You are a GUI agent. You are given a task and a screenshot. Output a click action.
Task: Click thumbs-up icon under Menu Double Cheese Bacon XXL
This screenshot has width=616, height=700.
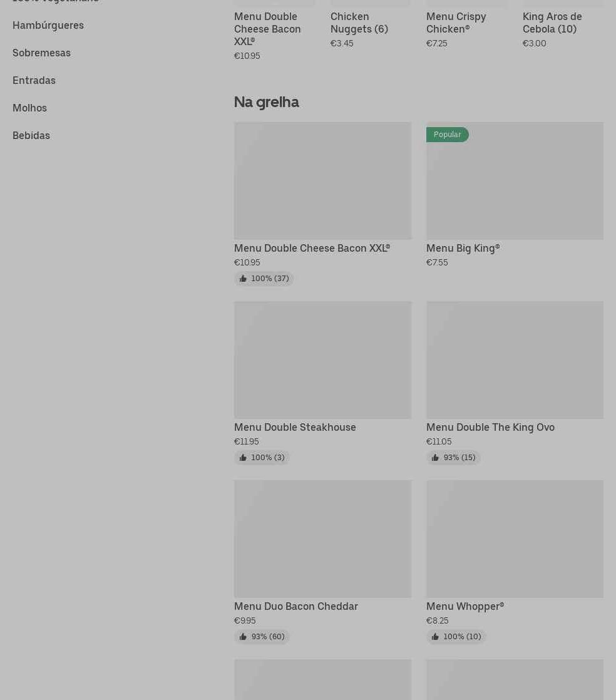pos(243,279)
